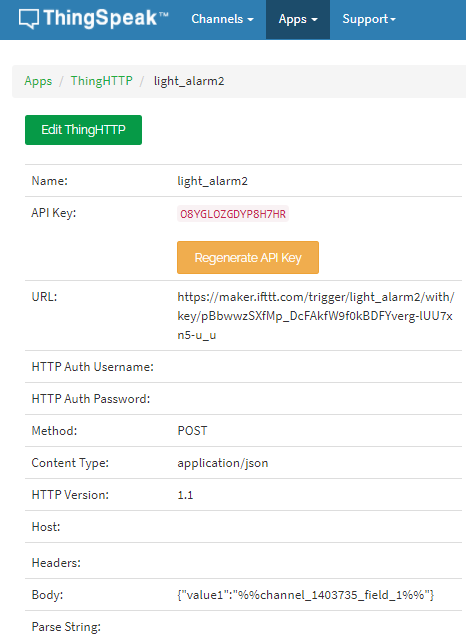The height and width of the screenshot is (640, 466).
Task: Click the URL: label
Action: click(44, 297)
